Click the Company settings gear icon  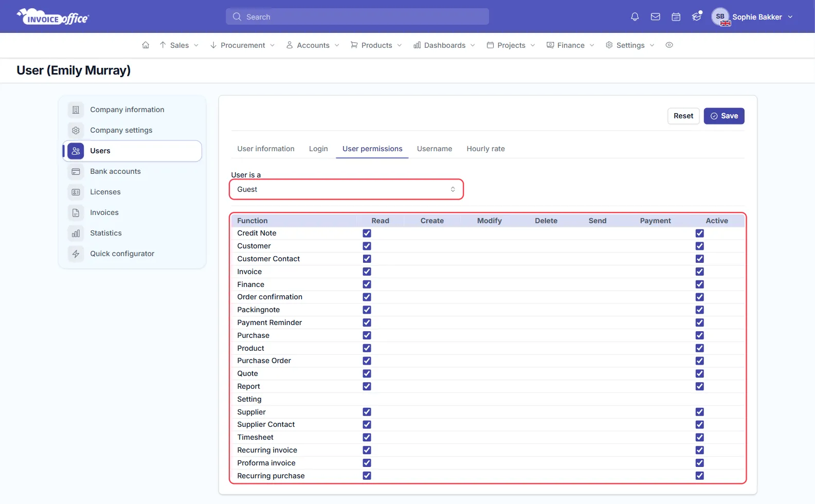pos(76,130)
